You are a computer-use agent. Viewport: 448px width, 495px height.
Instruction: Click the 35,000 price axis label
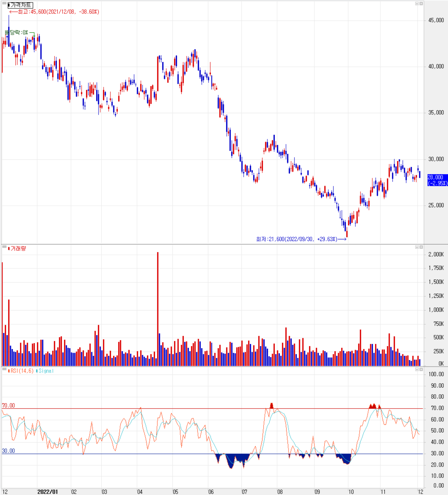pyautogui.click(x=436, y=112)
